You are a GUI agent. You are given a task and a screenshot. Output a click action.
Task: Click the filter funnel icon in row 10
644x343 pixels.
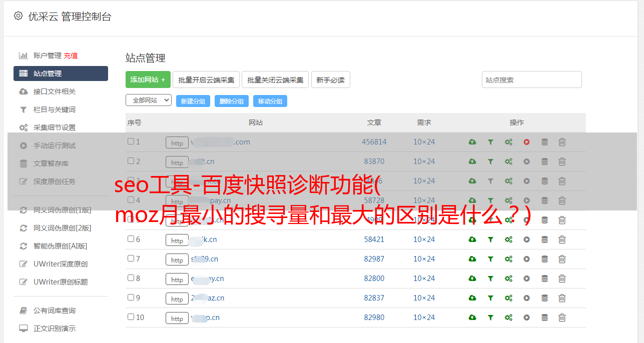pos(490,317)
